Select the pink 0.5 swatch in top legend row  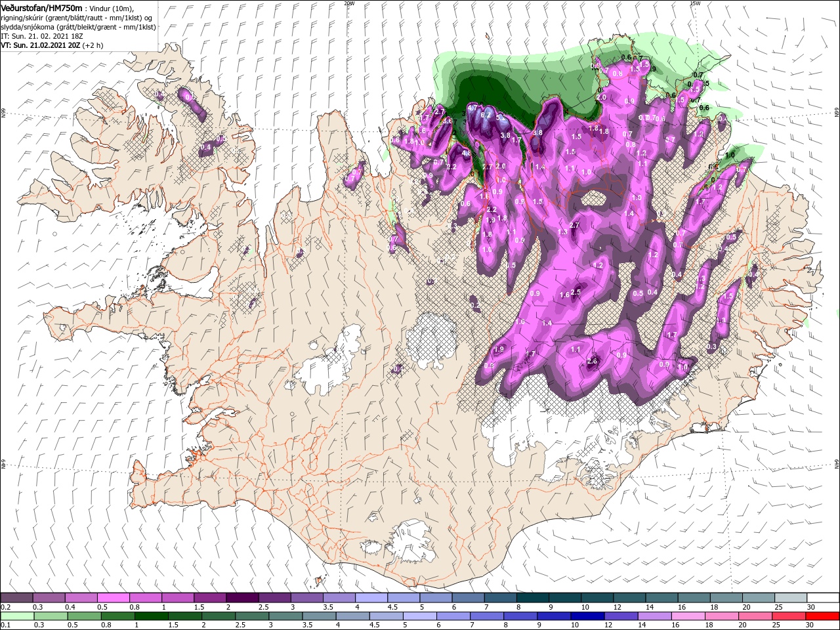click(113, 598)
